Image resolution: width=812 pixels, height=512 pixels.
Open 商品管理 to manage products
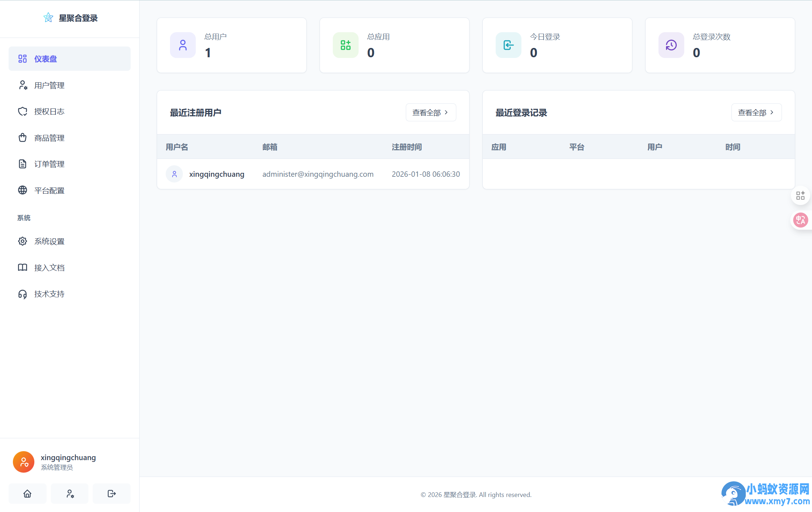[x=49, y=138]
